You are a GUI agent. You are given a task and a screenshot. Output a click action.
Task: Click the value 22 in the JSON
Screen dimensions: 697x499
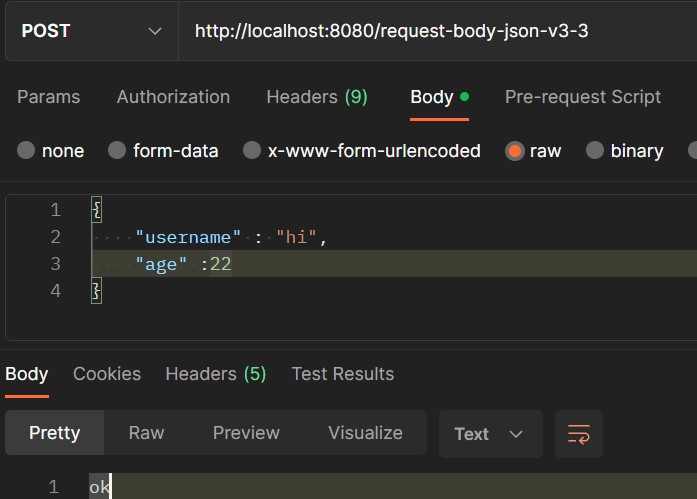coord(220,264)
